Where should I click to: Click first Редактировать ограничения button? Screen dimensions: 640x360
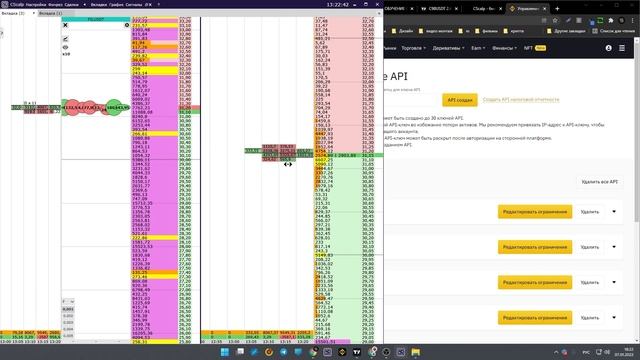click(535, 212)
